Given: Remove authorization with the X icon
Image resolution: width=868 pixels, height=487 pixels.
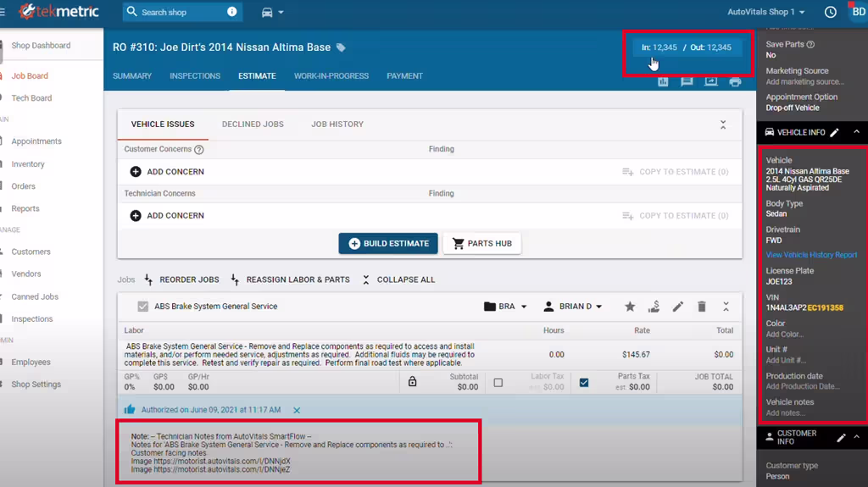Looking at the screenshot, I should pos(297,410).
